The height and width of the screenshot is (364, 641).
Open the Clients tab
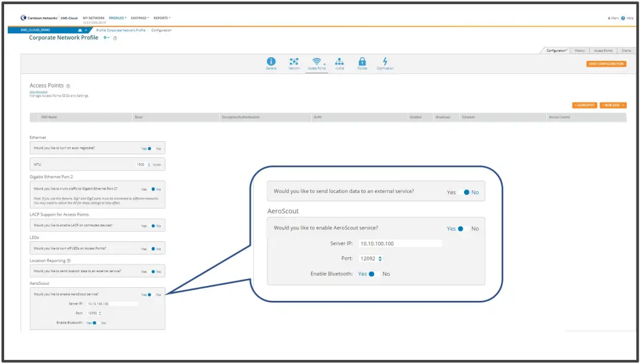point(626,51)
